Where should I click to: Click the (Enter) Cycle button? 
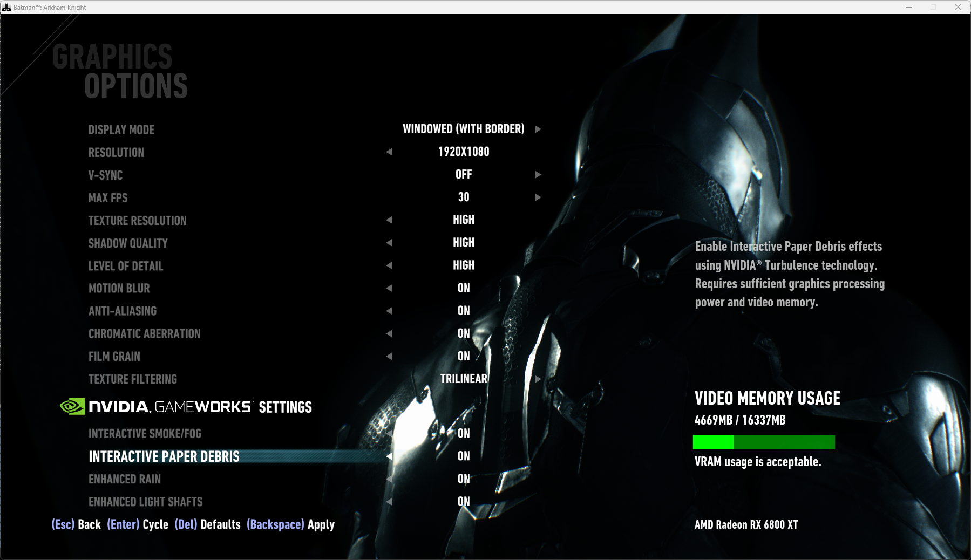[x=138, y=524]
